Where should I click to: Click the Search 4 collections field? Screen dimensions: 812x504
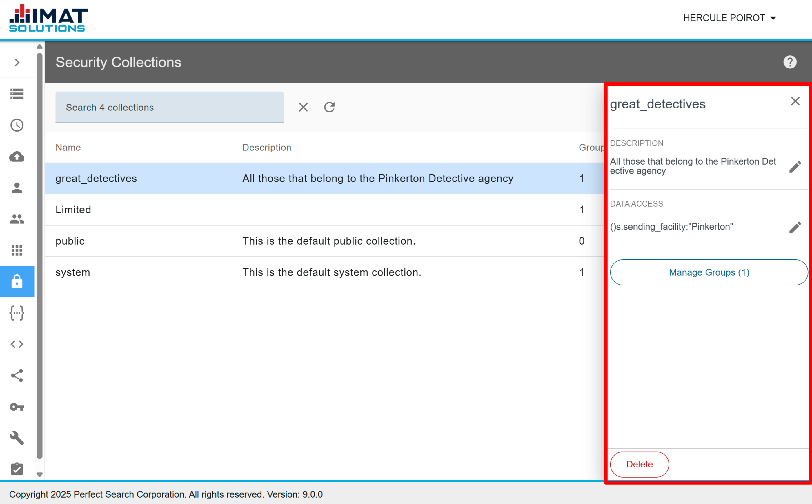tap(169, 107)
